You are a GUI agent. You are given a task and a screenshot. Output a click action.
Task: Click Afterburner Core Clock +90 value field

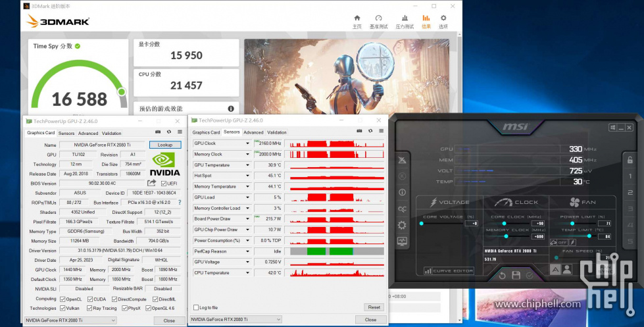coord(538,224)
